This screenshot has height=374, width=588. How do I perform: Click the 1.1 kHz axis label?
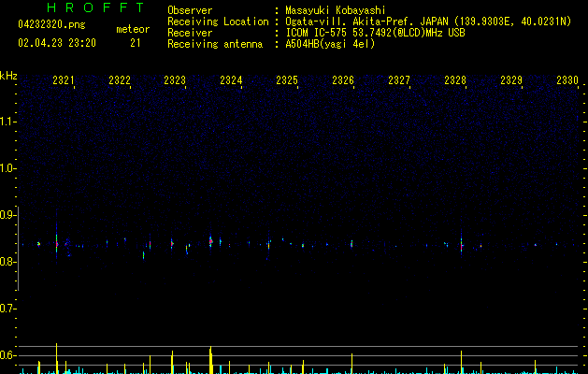coord(7,122)
